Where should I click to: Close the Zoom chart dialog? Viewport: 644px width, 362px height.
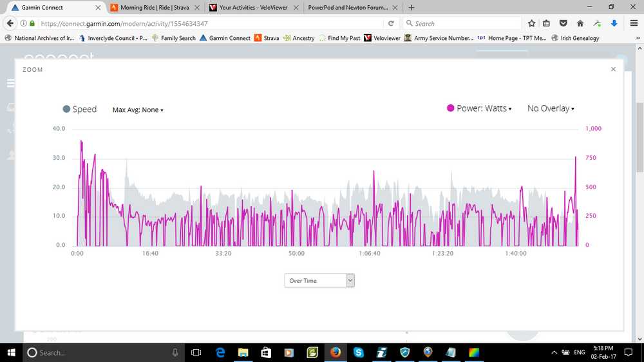(613, 69)
